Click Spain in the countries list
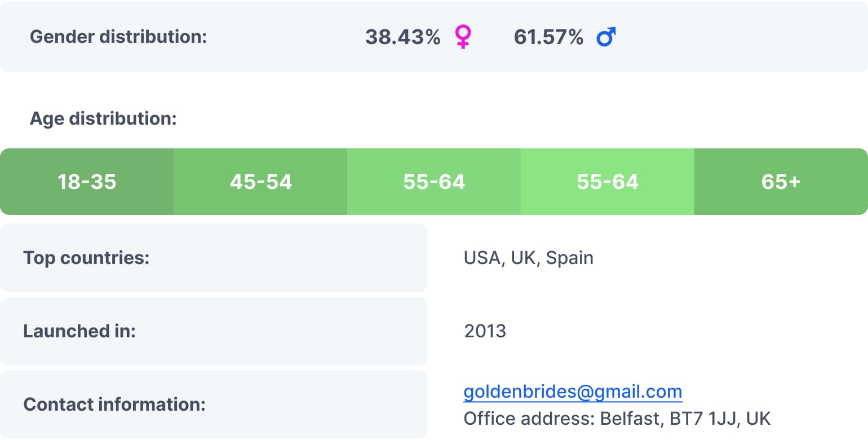Image resolution: width=868 pixels, height=440 pixels. pyautogui.click(x=569, y=258)
